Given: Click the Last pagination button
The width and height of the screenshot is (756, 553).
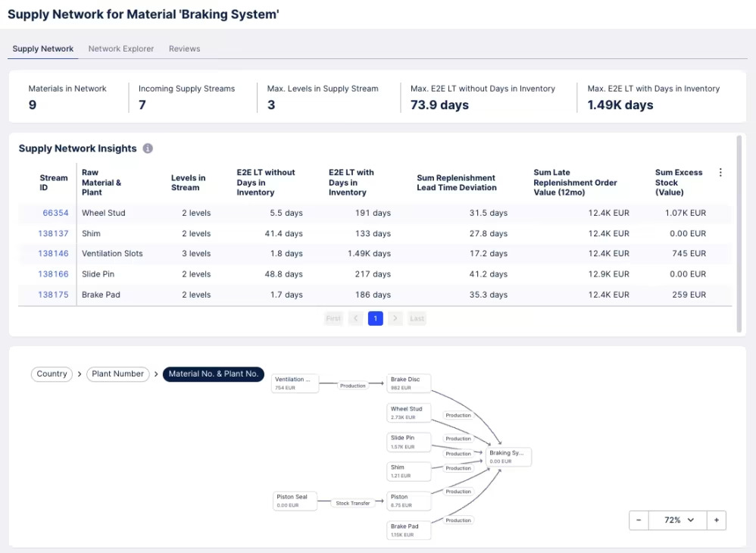Looking at the screenshot, I should pos(417,318).
